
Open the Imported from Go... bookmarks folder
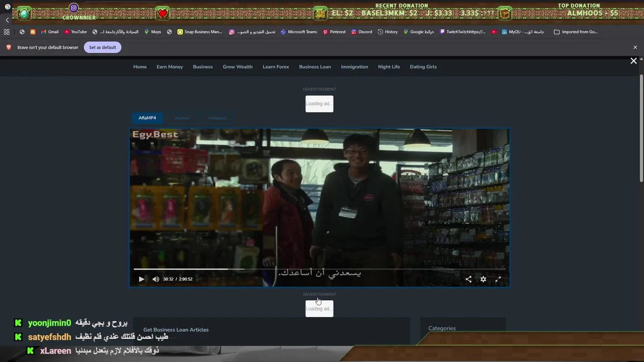click(576, 32)
